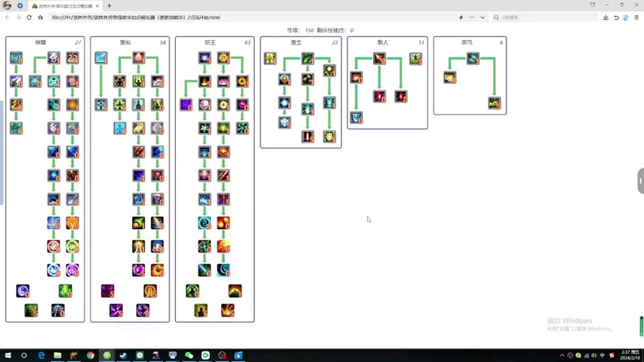Viewport: 644px width, 362px height.
Task: Click the yellow armor skill in 医生 panel
Action: [x=270, y=58]
